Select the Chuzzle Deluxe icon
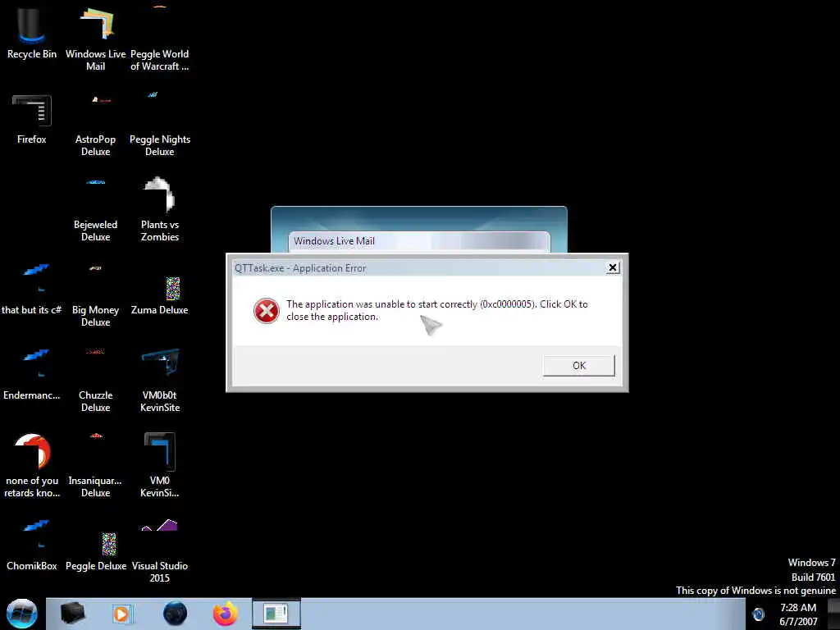The width and height of the screenshot is (840, 630). click(x=95, y=381)
